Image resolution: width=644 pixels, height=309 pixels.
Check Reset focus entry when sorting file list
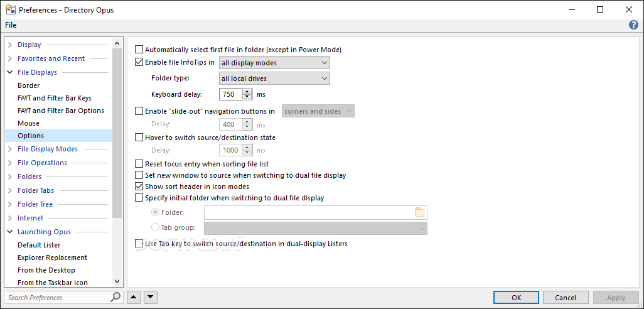[x=139, y=164]
